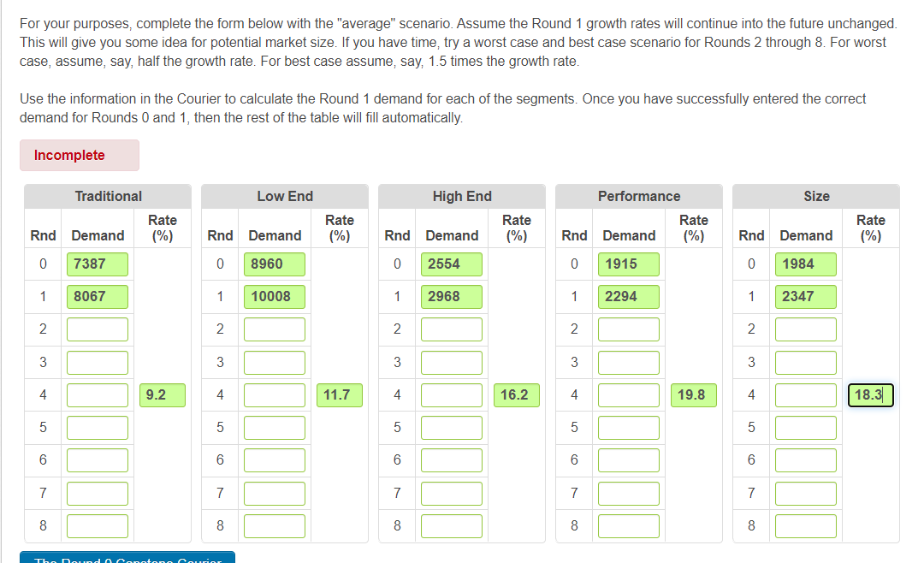
Task: Select the Performance rate field showing 19.8
Action: pyautogui.click(x=693, y=394)
